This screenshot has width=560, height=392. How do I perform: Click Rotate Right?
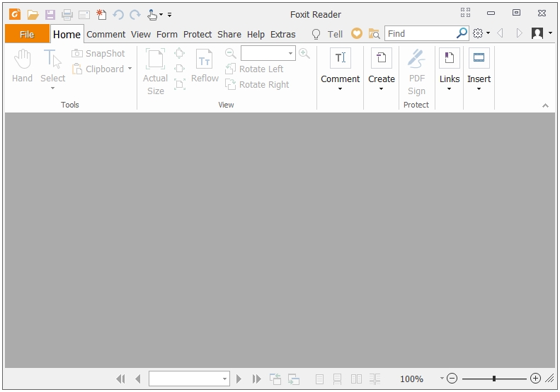coord(257,85)
